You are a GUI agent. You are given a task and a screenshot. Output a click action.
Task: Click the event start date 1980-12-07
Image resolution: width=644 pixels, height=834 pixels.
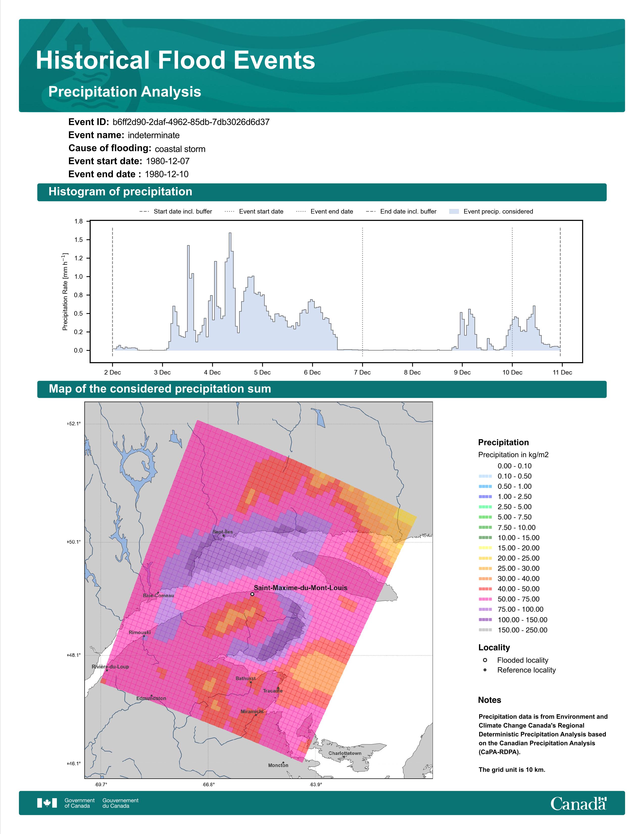pyautogui.click(x=168, y=161)
